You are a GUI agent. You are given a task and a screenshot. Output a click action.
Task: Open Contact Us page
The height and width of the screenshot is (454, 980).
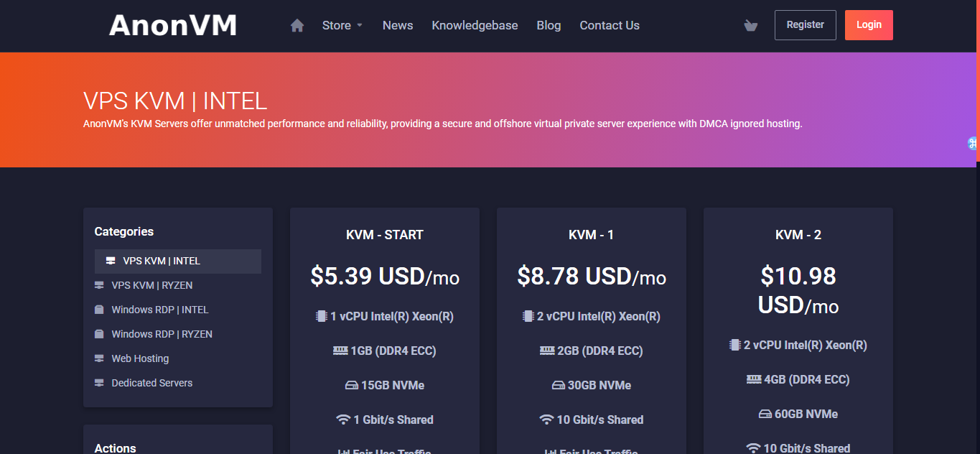point(610,25)
